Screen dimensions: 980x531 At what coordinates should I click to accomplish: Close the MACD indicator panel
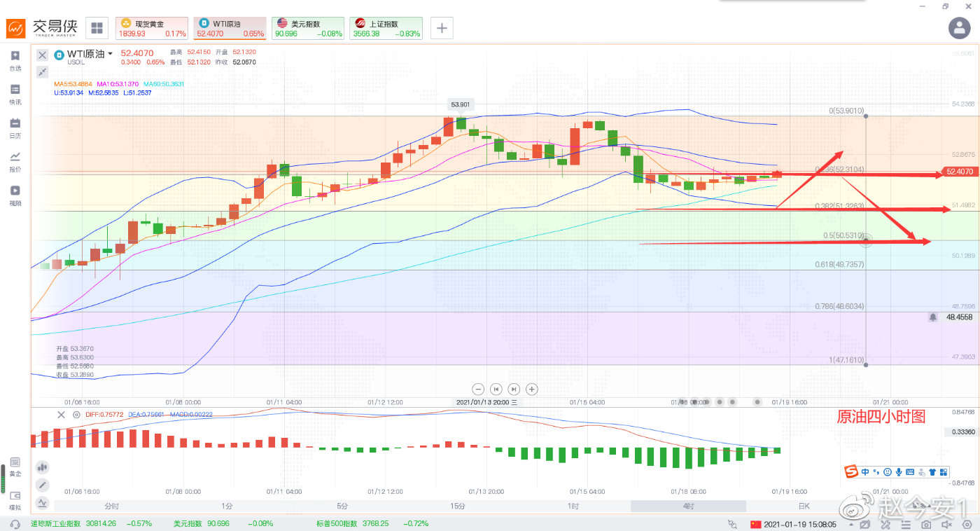tap(61, 415)
